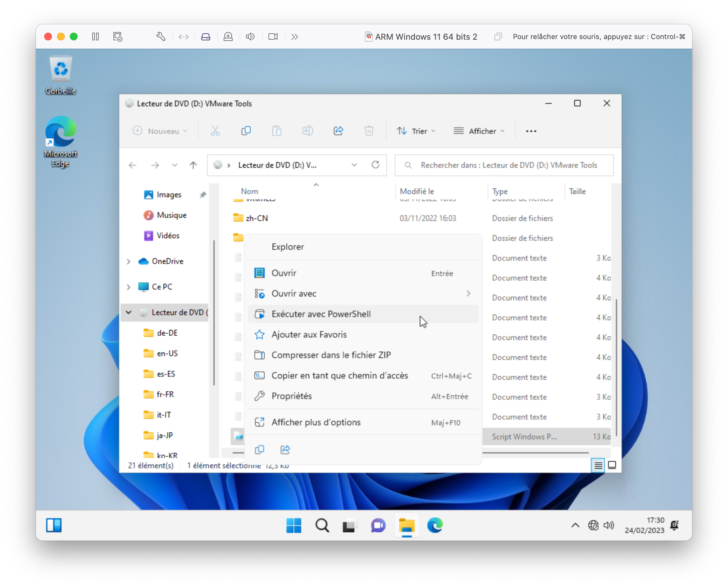Open the Nouveau dropdown

pos(160,131)
